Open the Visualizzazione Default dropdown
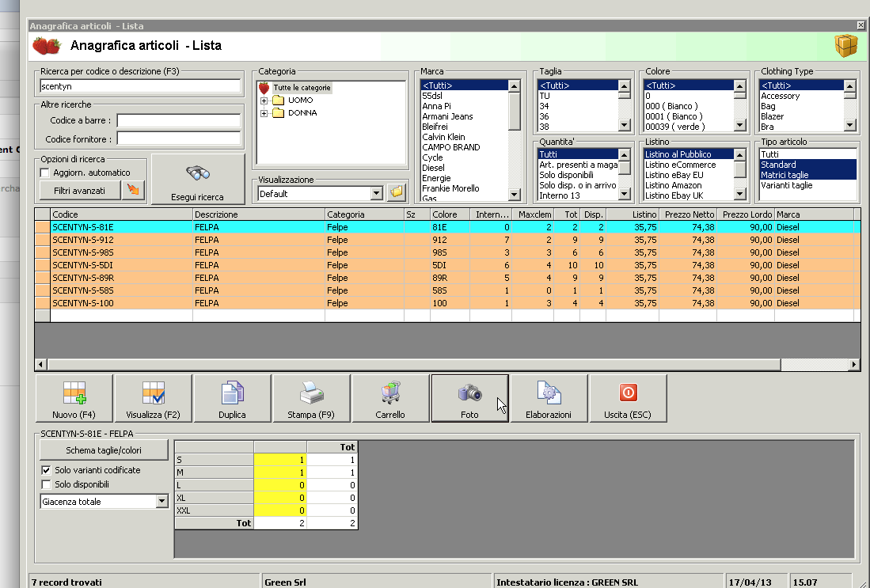This screenshot has width=870, height=588. tap(376, 194)
